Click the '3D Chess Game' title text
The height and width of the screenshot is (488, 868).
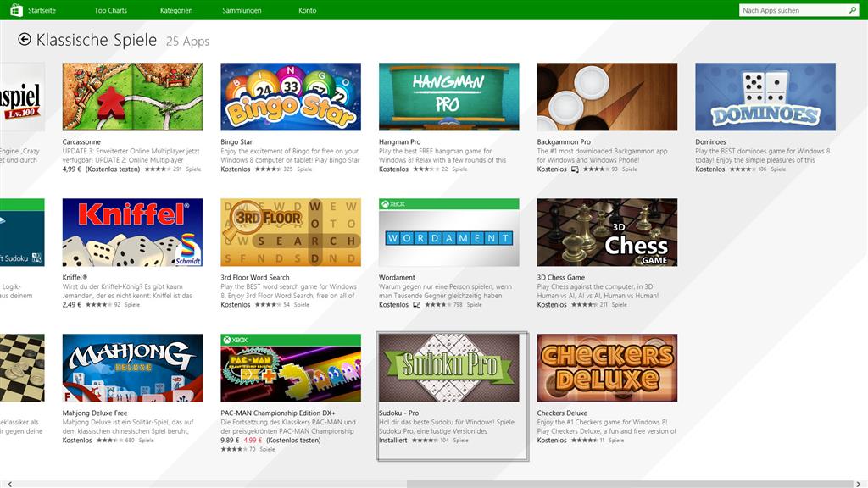[561, 278]
